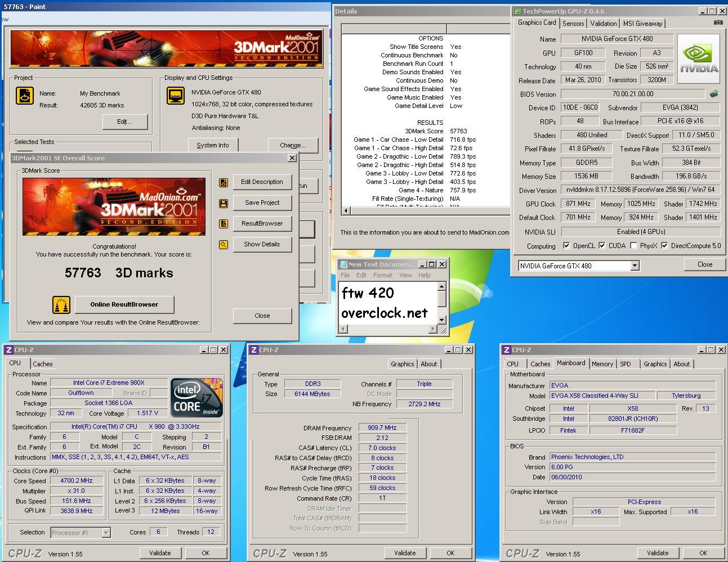Click the Online ResultBrowser people icon
The width and height of the screenshot is (728, 562).
pyautogui.click(x=61, y=304)
